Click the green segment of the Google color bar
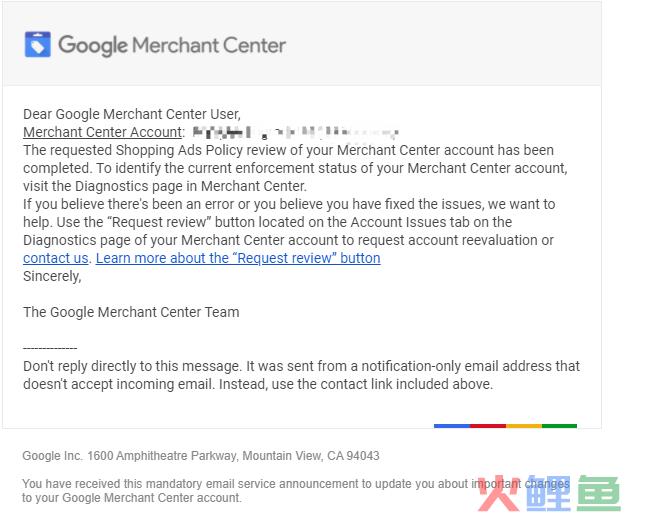The width and height of the screenshot is (645, 517). coord(559,426)
